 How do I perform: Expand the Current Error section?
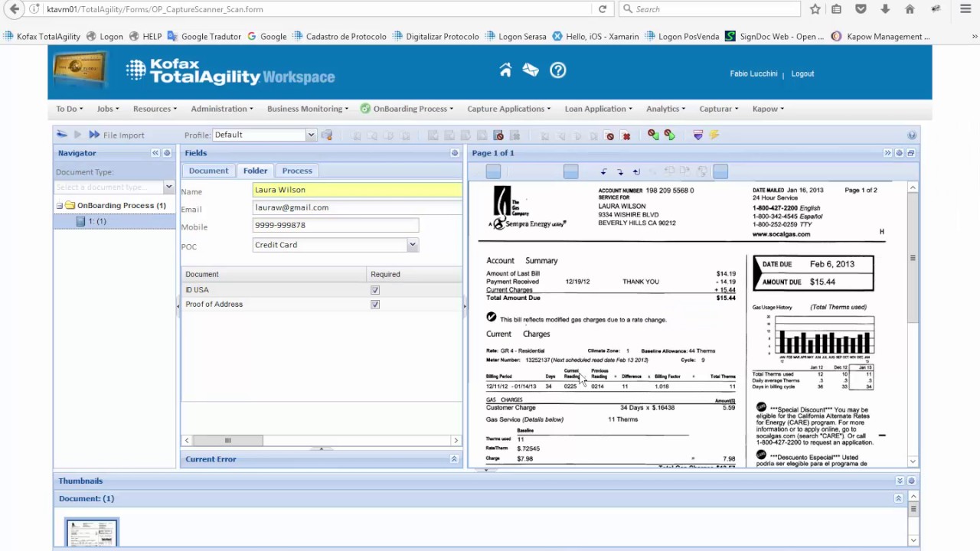(454, 459)
